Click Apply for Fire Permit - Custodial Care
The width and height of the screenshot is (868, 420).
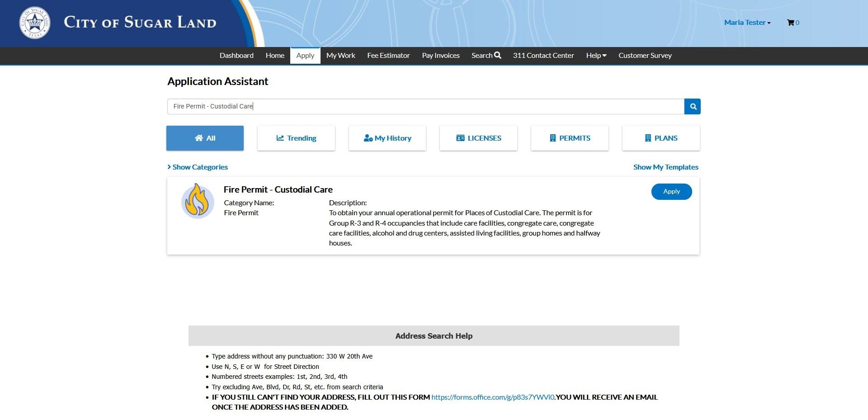tap(671, 191)
